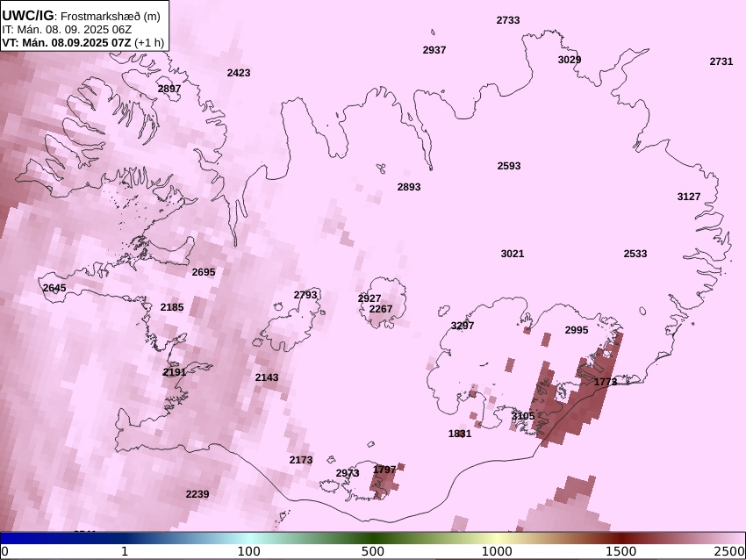Click the freezing level value 2893
Screen dimensions: 746x560
(409, 187)
